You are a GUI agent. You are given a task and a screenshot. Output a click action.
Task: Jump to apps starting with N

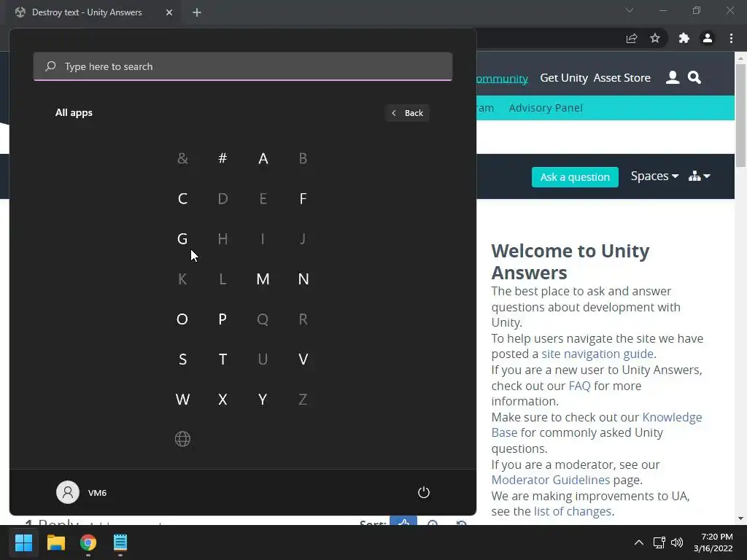303,279
